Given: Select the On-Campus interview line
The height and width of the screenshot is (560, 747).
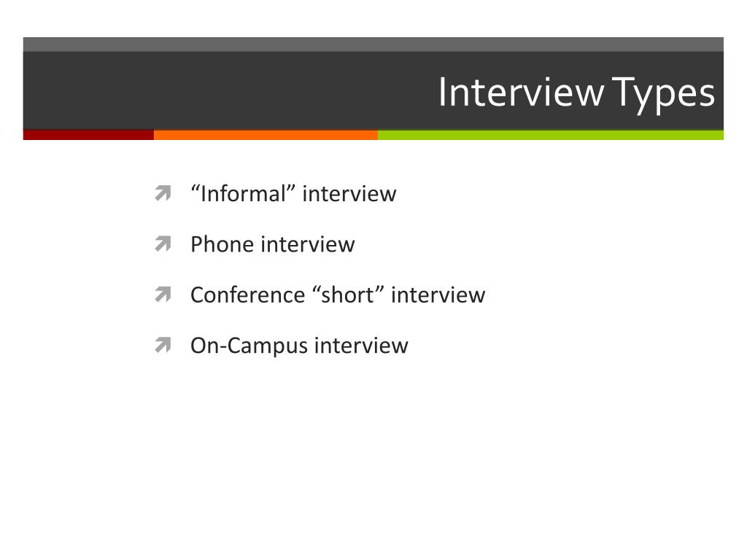Looking at the screenshot, I should [299, 346].
